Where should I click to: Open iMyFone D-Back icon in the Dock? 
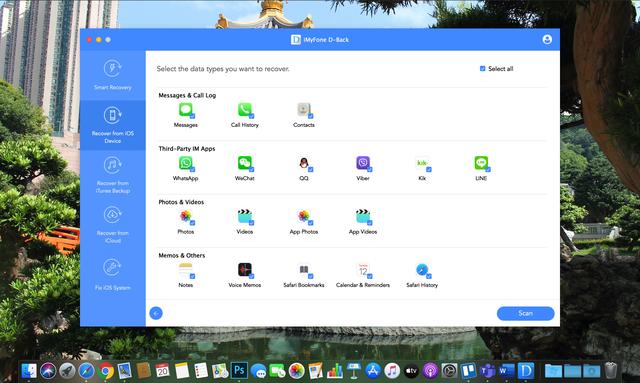[526, 371]
